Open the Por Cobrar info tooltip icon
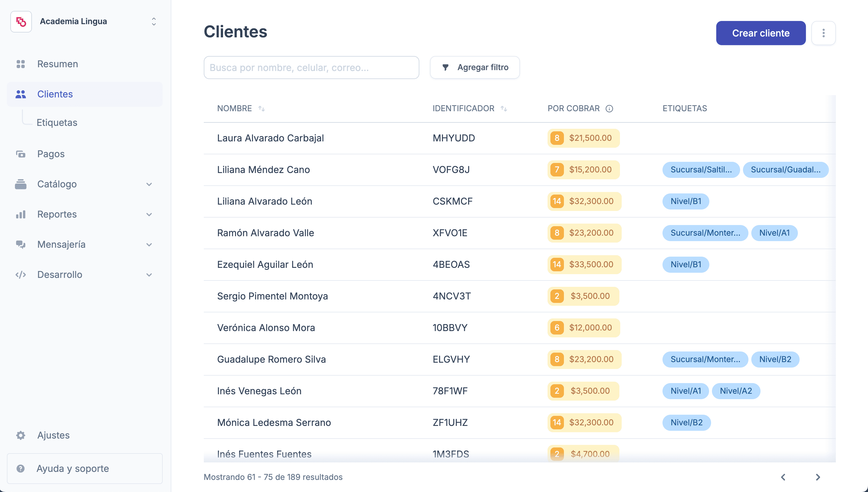868x492 pixels. pyautogui.click(x=609, y=109)
